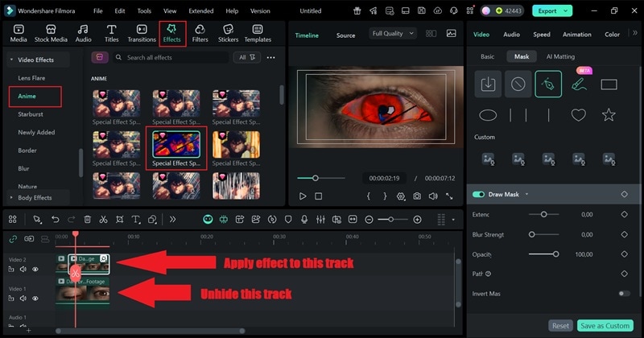
Task: Adjust the Blur Strength slider
Action: (x=543, y=234)
